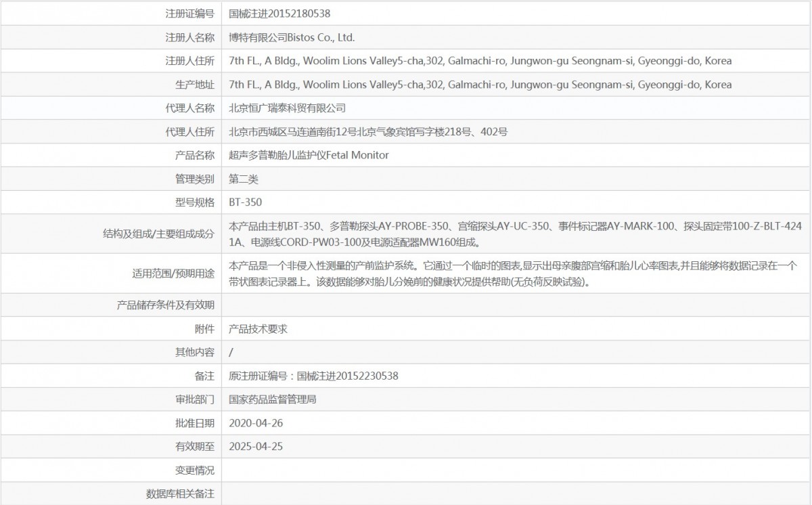Select agent name 北京恒广瑞泰科贸有限公司
The width and height of the screenshot is (812, 505).
[288, 108]
